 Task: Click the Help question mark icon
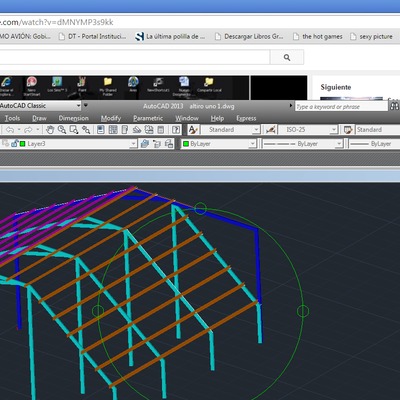176,130
